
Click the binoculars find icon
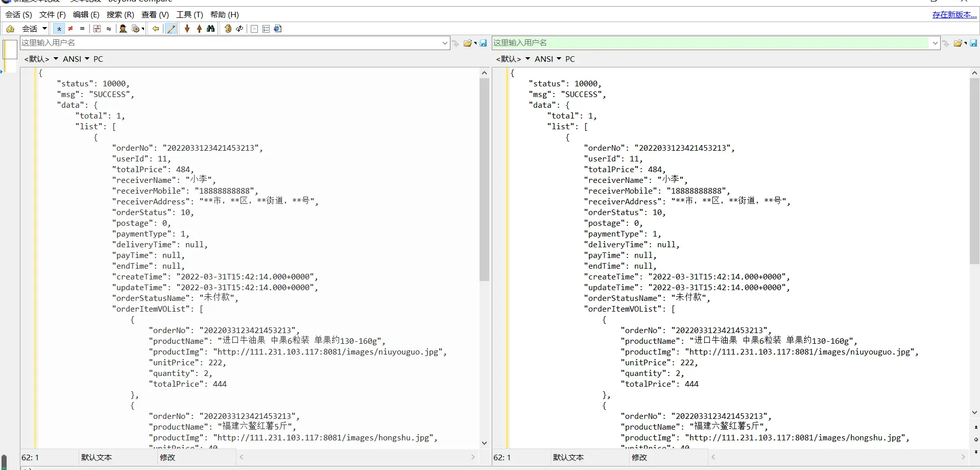coord(210,29)
